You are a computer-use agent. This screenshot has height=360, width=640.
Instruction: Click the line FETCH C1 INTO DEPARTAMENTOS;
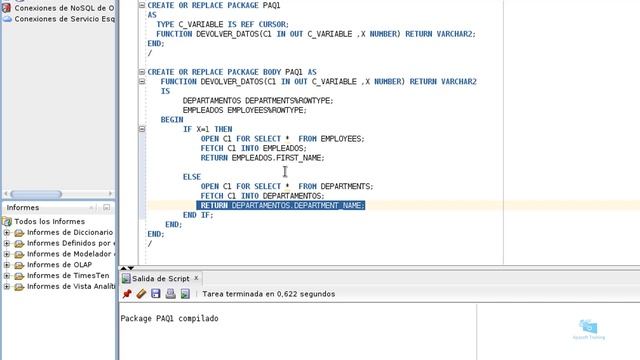262,196
